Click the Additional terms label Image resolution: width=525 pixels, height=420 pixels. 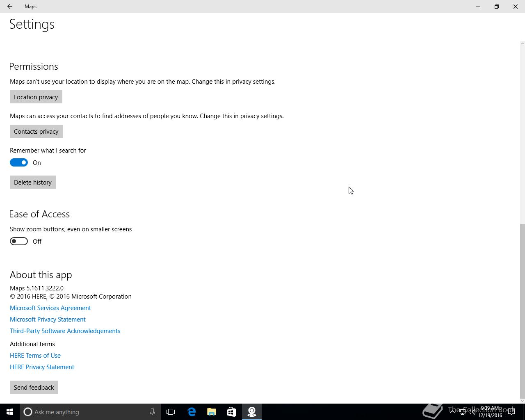32,344
